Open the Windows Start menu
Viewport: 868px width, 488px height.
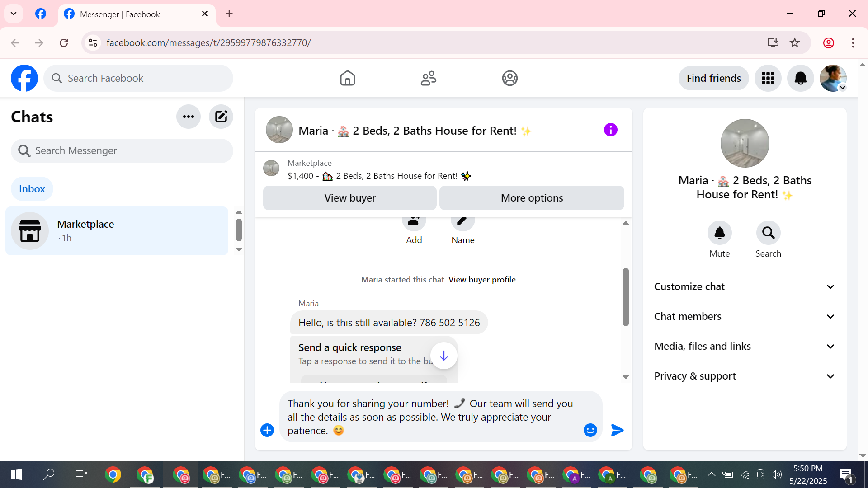click(16, 474)
